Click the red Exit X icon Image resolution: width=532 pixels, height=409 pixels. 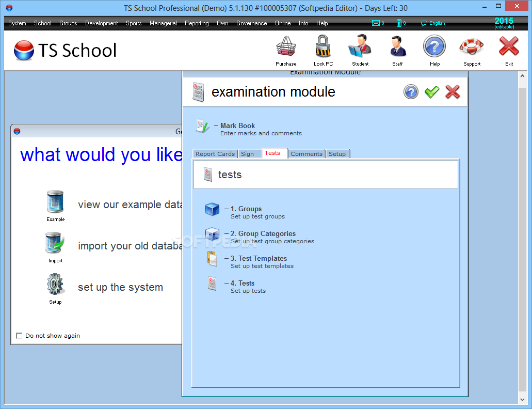(x=509, y=46)
